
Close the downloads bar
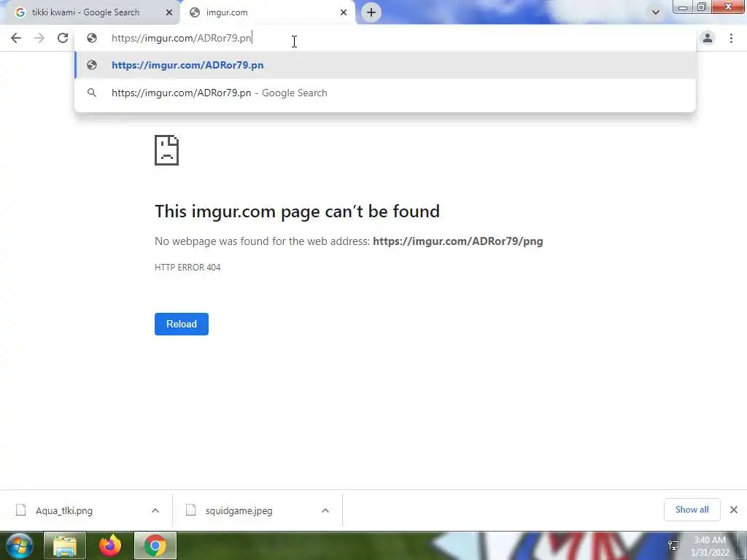tap(734, 510)
